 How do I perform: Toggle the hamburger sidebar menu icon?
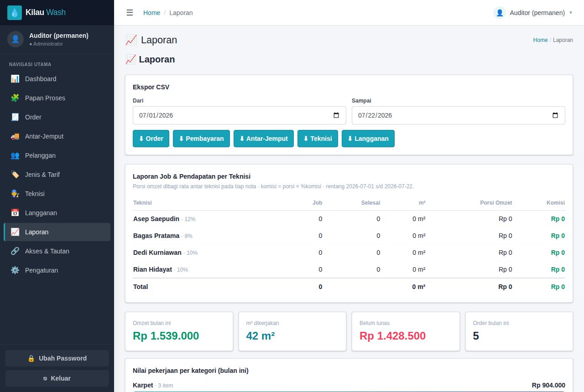[130, 13]
